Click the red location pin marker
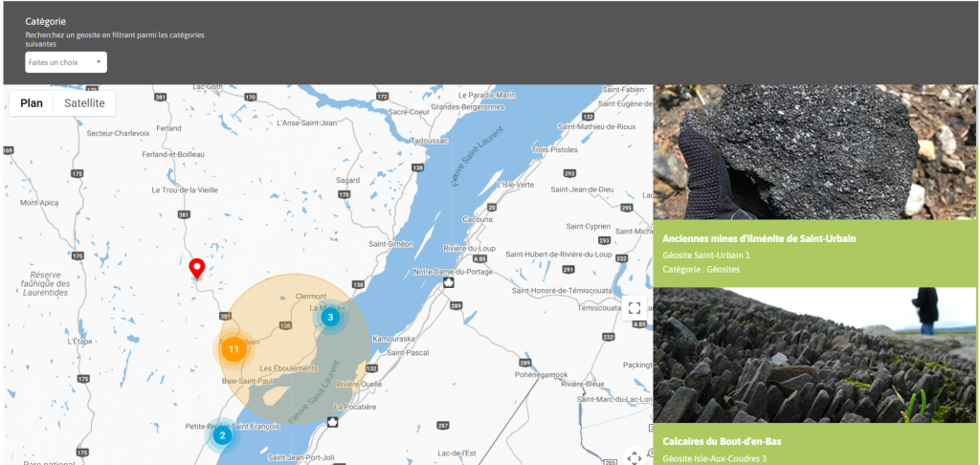Image resolution: width=980 pixels, height=465 pixels. pyautogui.click(x=197, y=269)
